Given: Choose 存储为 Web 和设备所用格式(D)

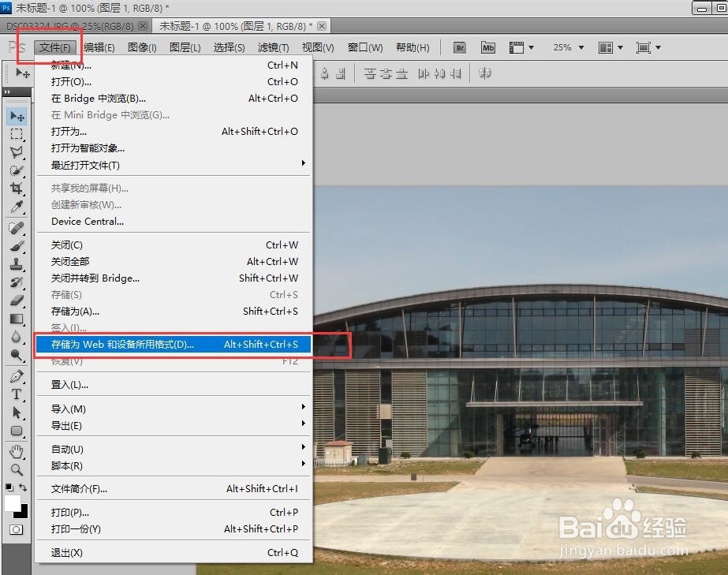Looking at the screenshot, I should pyautogui.click(x=174, y=344).
